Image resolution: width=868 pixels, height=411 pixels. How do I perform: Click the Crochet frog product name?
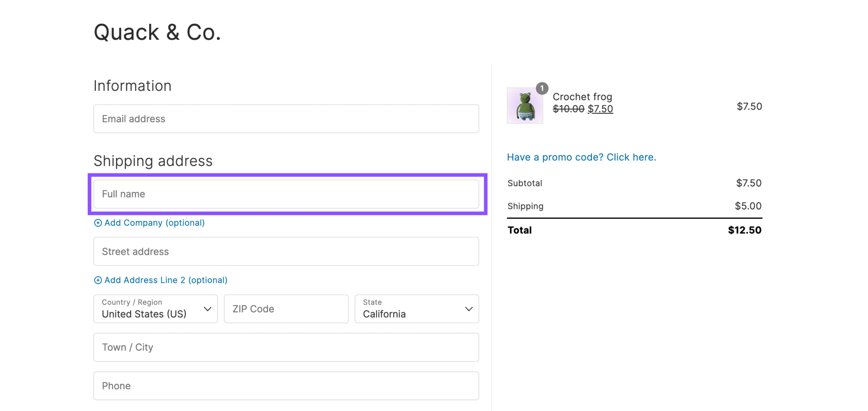coord(582,96)
